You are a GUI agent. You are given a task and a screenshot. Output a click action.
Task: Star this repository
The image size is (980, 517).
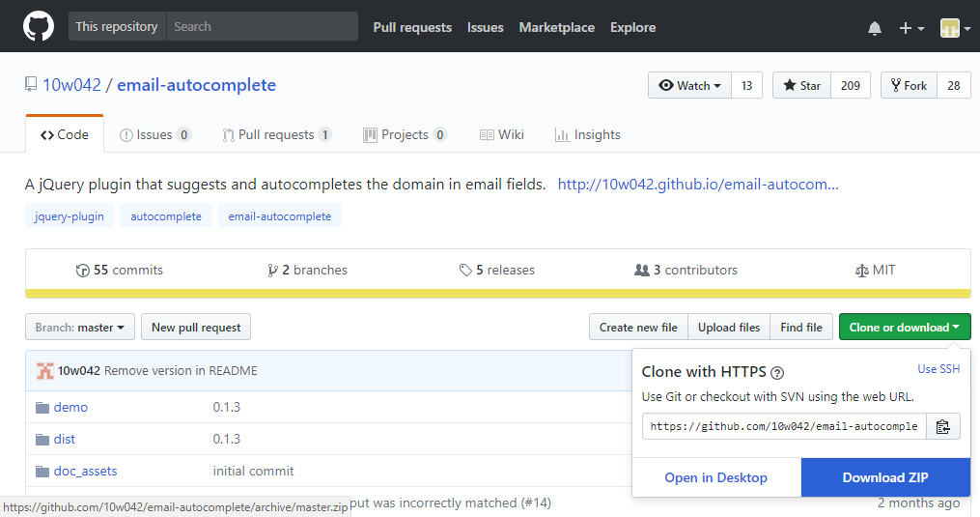(802, 86)
